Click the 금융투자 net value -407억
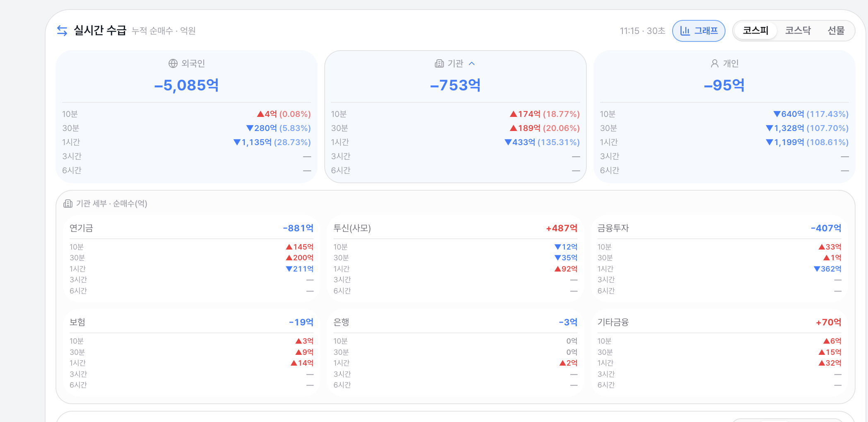Screen dimensions: 868x422 coord(826,228)
